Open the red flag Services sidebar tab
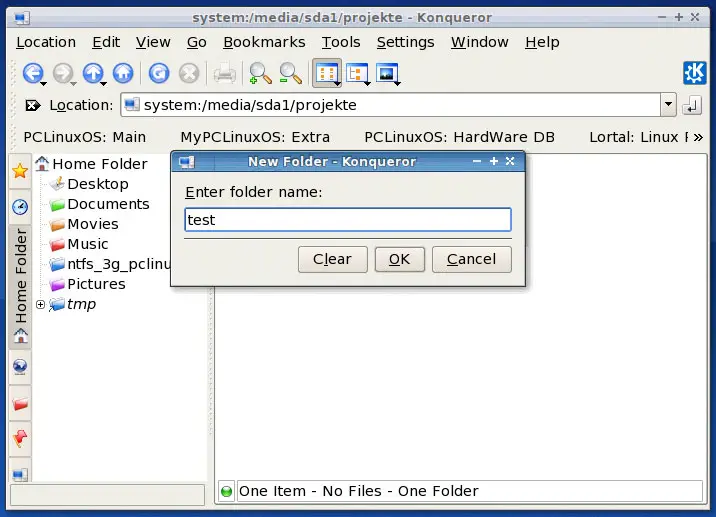The height and width of the screenshot is (517, 716). pos(20,439)
